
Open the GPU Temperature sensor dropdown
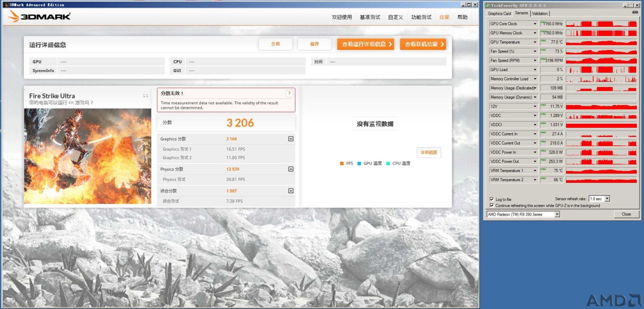(535, 42)
